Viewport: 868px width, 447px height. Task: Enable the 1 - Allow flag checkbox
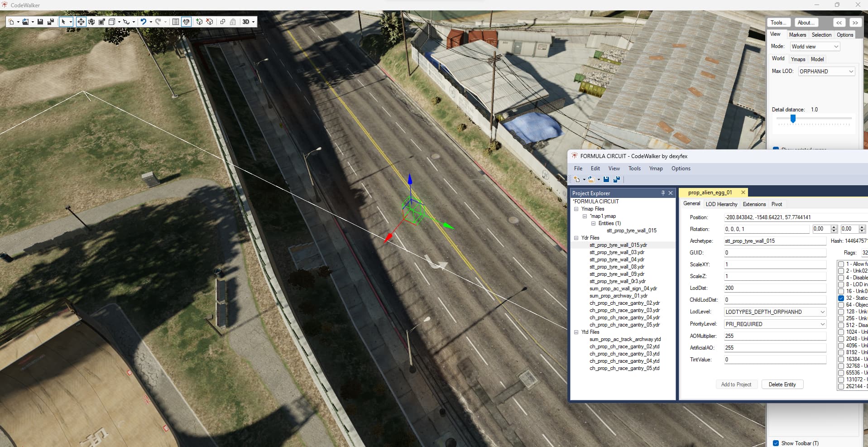841,264
